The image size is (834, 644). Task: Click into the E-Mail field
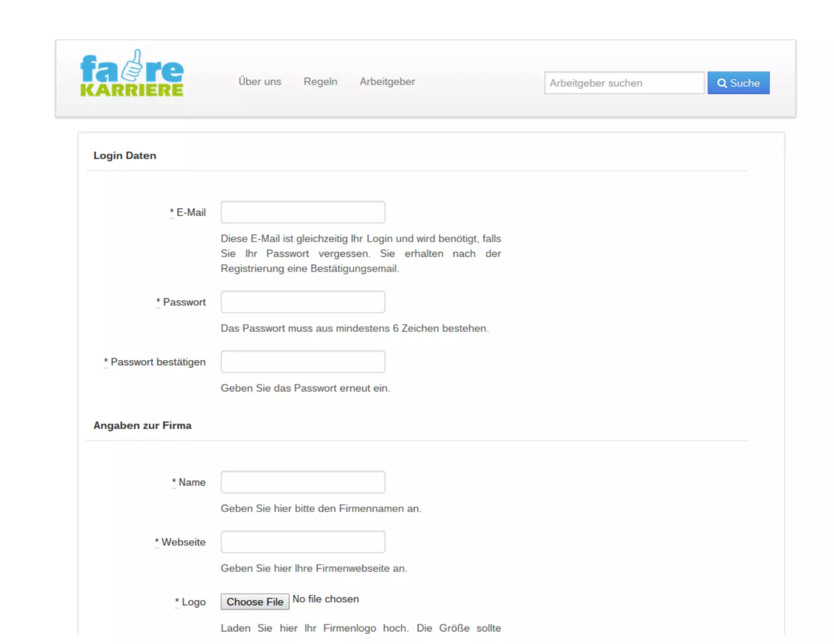pyautogui.click(x=303, y=212)
